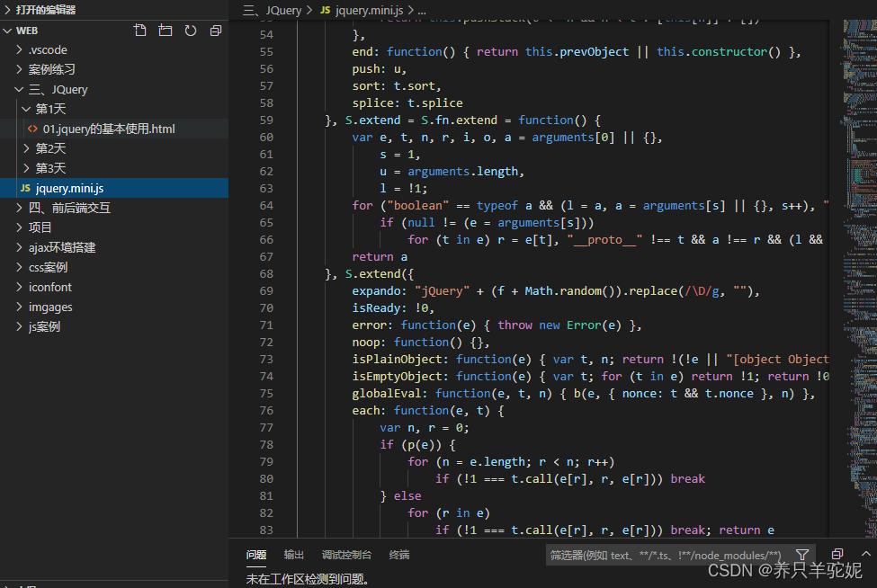Click the filter funnel icon in problems panel
The image size is (877, 588).
tap(802, 555)
